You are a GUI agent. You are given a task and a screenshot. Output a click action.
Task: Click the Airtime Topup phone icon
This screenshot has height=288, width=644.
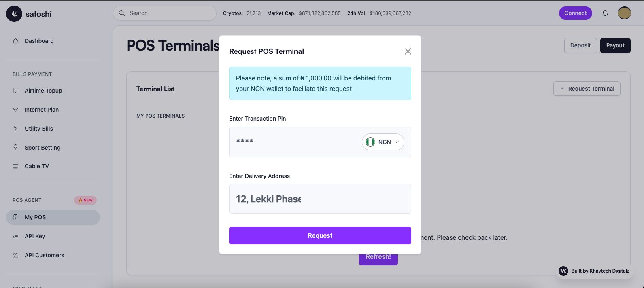point(15,91)
